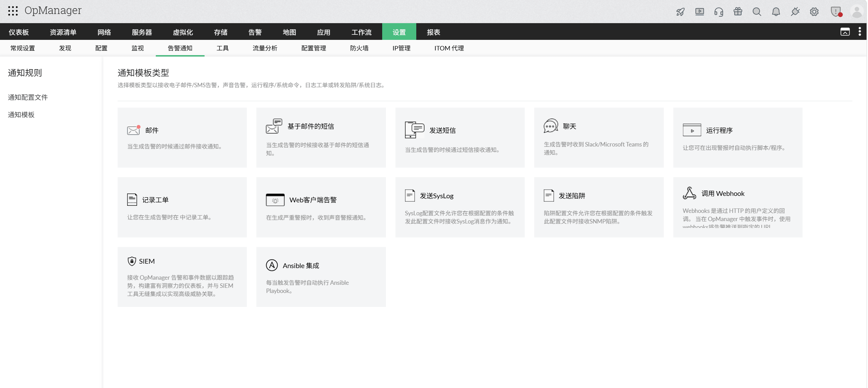Select the 聊天 template title
This screenshot has width=868, height=388.
pyautogui.click(x=569, y=126)
